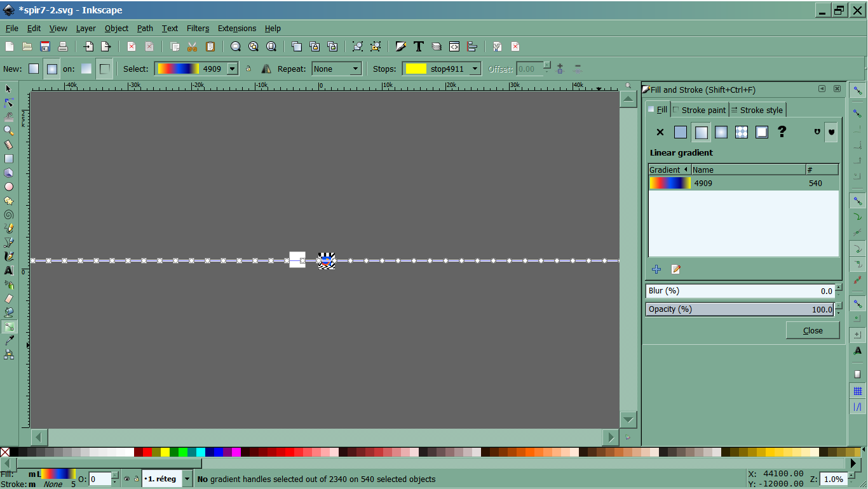Select the Spiral tool in toolbox

pyautogui.click(x=9, y=215)
